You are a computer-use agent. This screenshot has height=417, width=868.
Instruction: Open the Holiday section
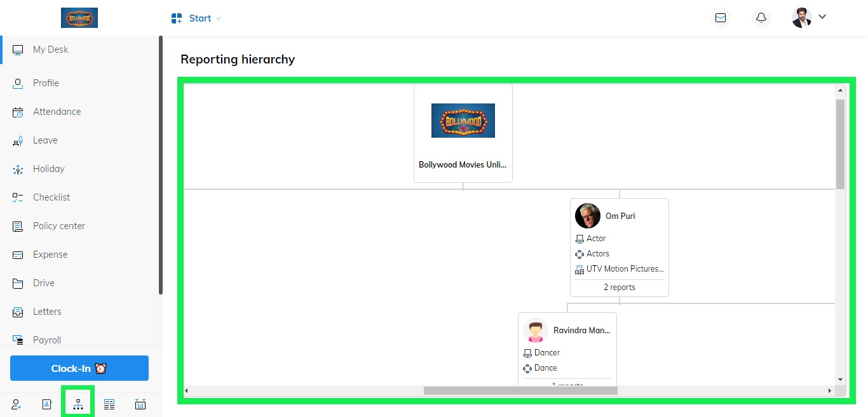tap(81, 169)
